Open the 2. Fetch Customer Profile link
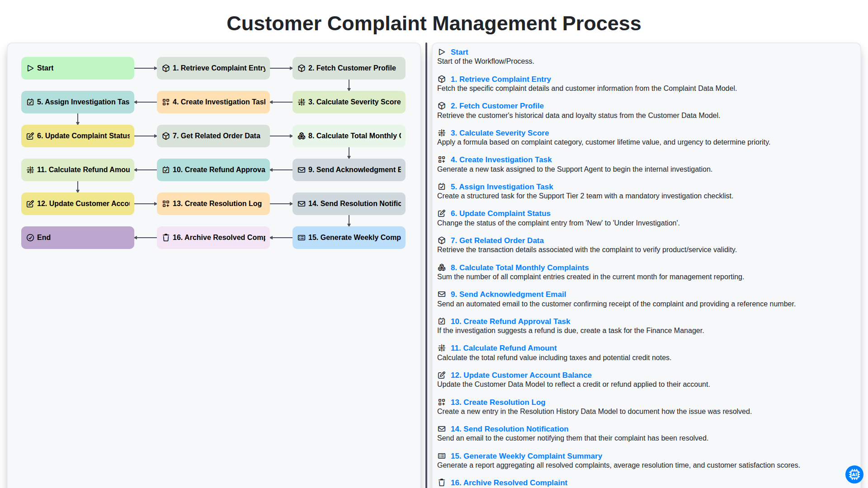The image size is (868, 488). pyautogui.click(x=497, y=106)
